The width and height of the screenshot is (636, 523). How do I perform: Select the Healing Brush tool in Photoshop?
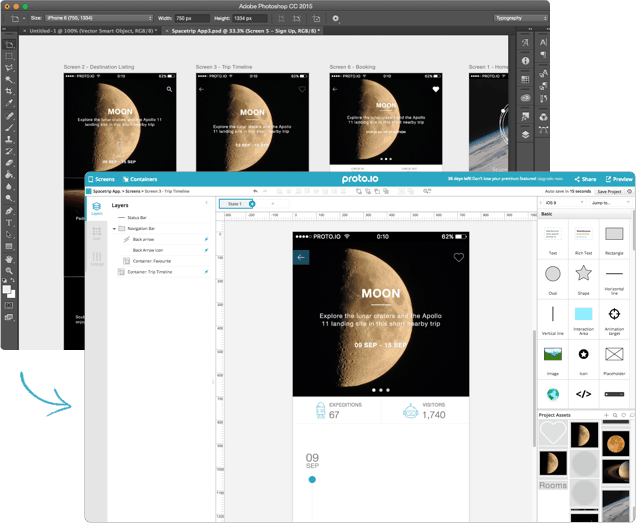pyautogui.click(x=9, y=116)
